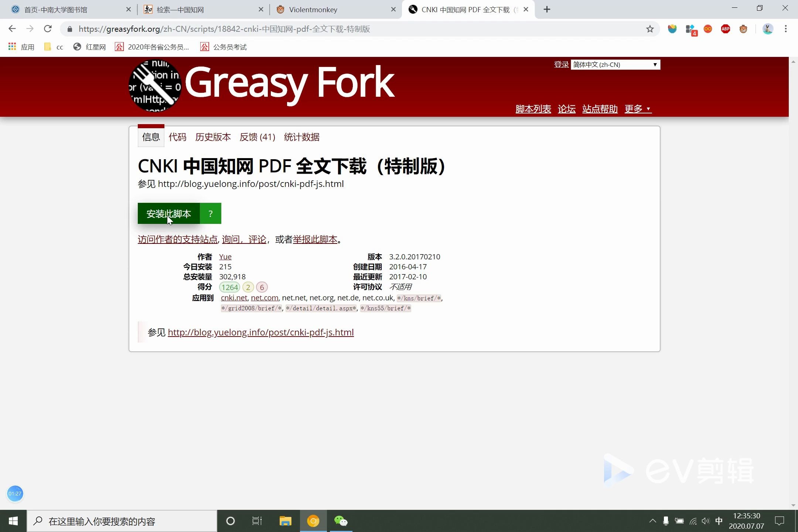This screenshot has height=532, width=798.
Task: Open WeChat from the taskbar
Action: pos(341,521)
